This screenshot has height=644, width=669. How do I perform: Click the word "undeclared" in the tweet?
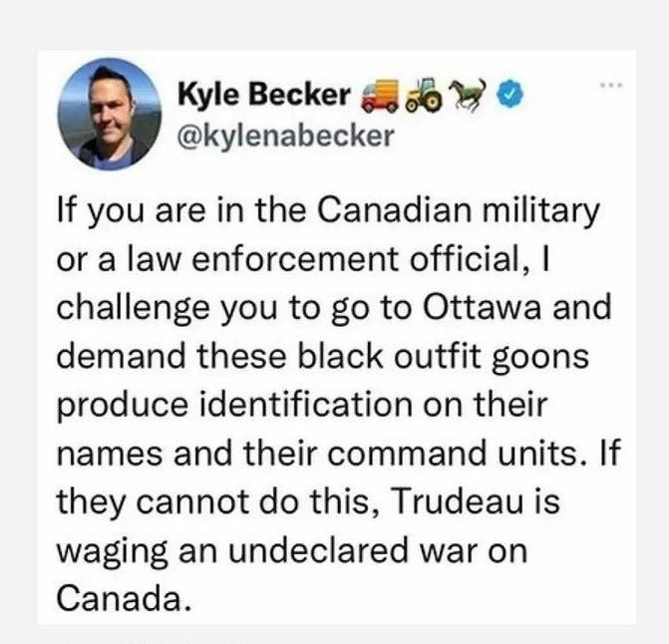[318, 549]
